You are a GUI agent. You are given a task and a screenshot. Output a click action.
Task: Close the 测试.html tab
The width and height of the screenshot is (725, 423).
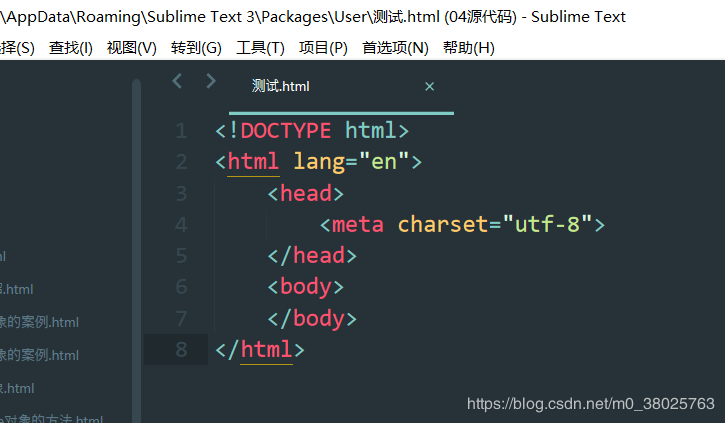[430, 86]
